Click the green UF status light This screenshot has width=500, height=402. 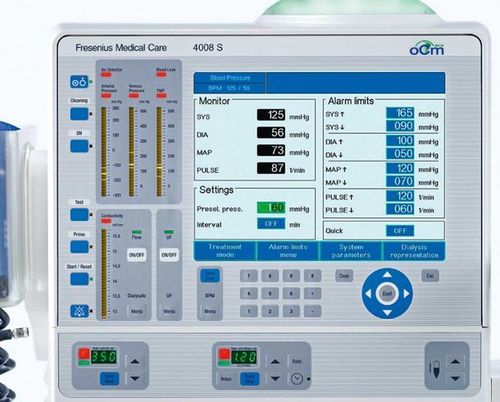169,232
